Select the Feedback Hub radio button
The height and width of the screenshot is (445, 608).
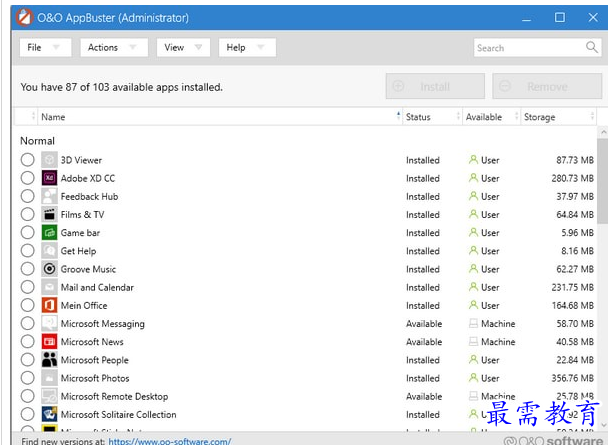(x=28, y=196)
